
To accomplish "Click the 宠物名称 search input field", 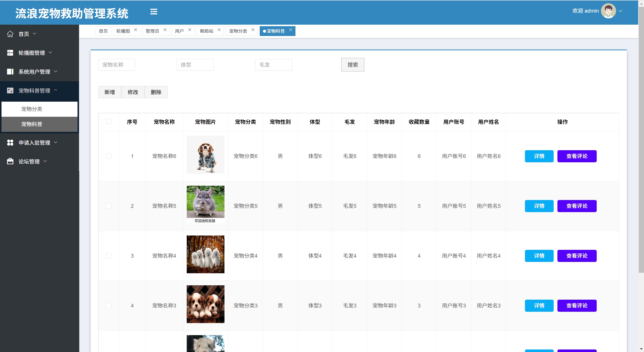I will tap(117, 65).
